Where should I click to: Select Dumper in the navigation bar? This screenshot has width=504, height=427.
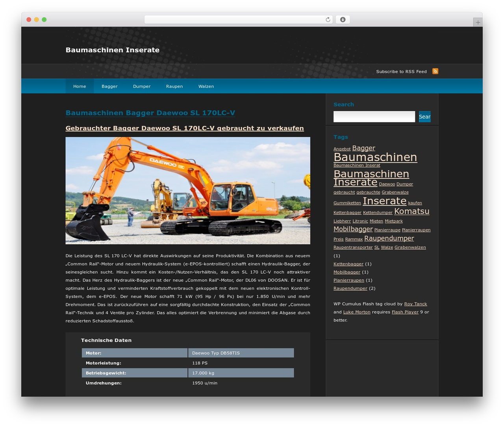[142, 86]
